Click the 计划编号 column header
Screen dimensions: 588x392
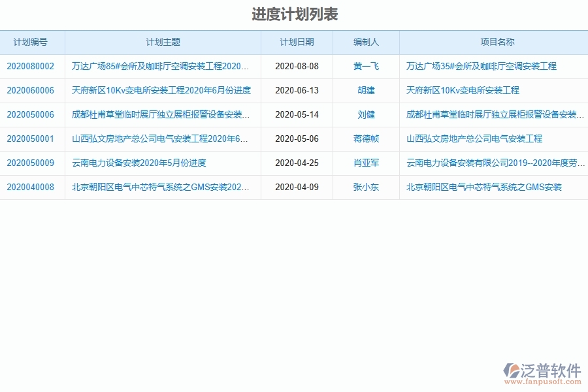pyautogui.click(x=33, y=42)
